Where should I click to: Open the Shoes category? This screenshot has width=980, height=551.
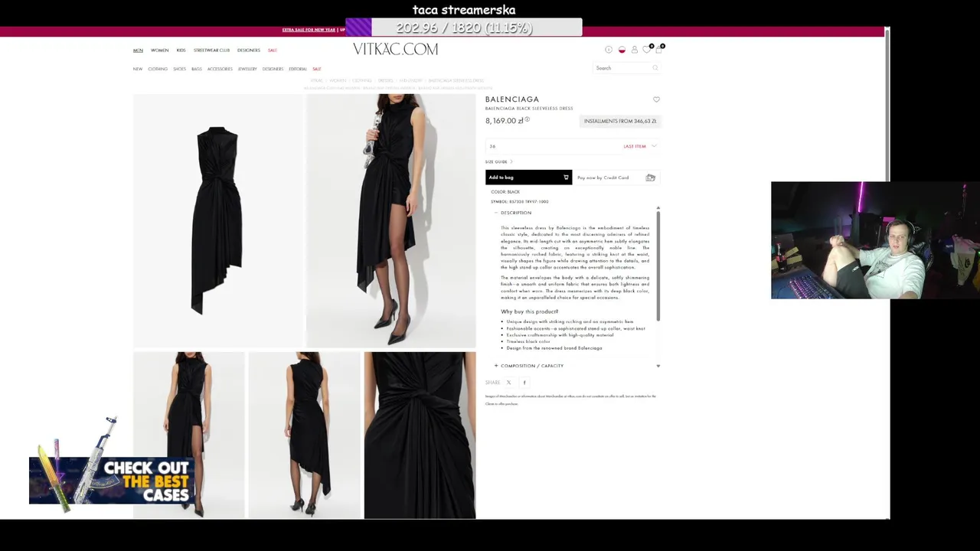tap(179, 69)
